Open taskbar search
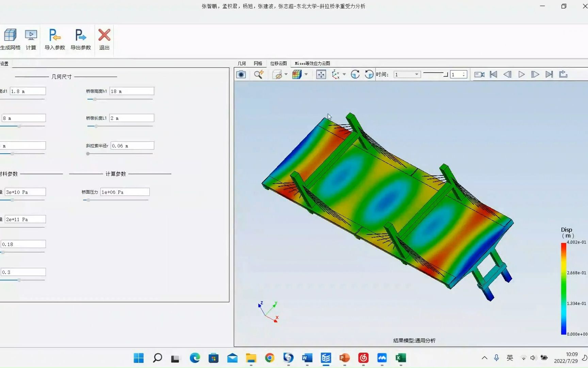Image resolution: width=588 pixels, height=368 pixels. pyautogui.click(x=157, y=358)
